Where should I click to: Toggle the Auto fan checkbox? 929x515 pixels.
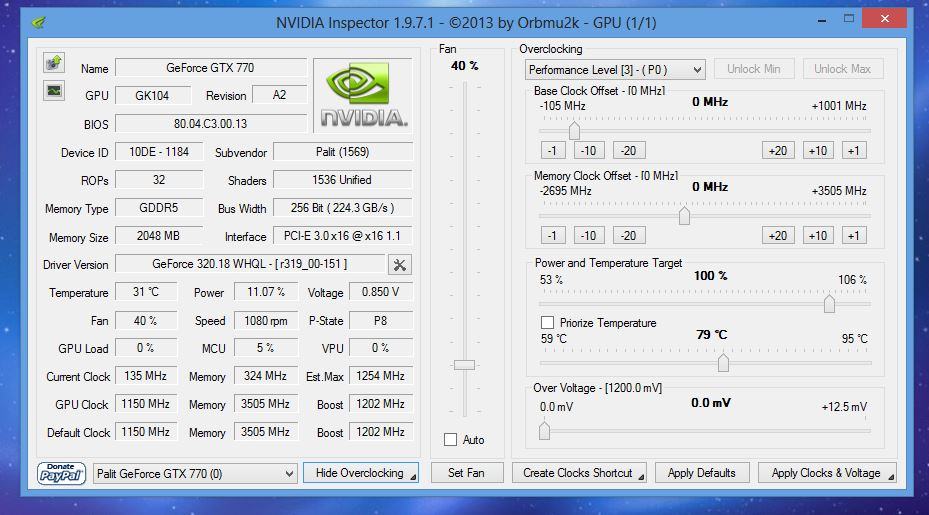coord(450,440)
